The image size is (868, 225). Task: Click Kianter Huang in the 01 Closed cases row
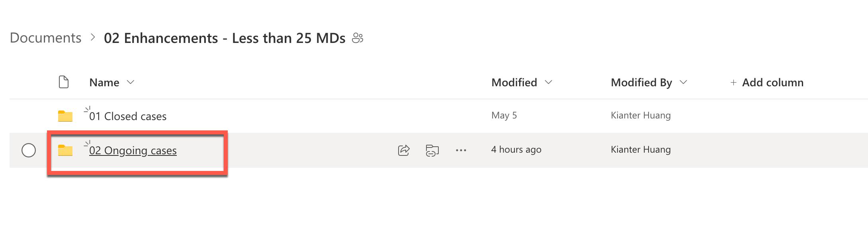[x=641, y=115]
